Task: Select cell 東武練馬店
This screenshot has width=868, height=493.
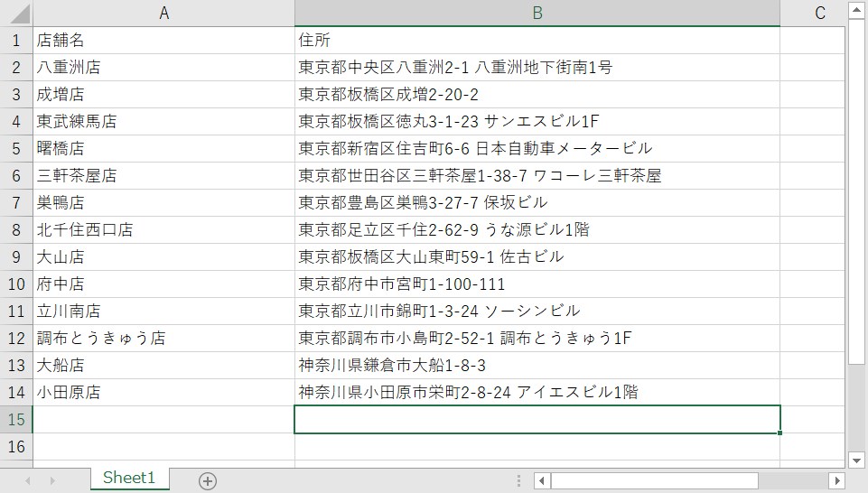Action: point(163,122)
